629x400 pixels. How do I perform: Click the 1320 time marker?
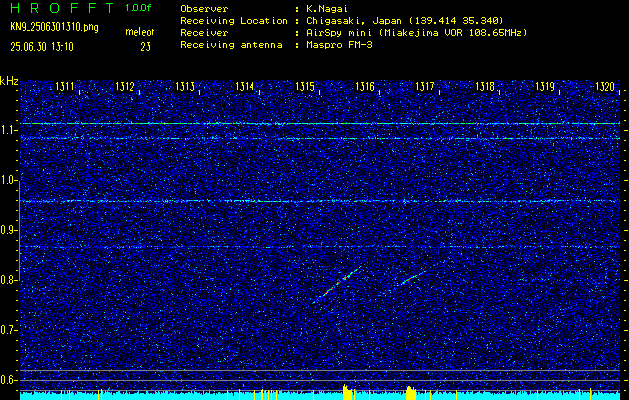click(x=605, y=86)
